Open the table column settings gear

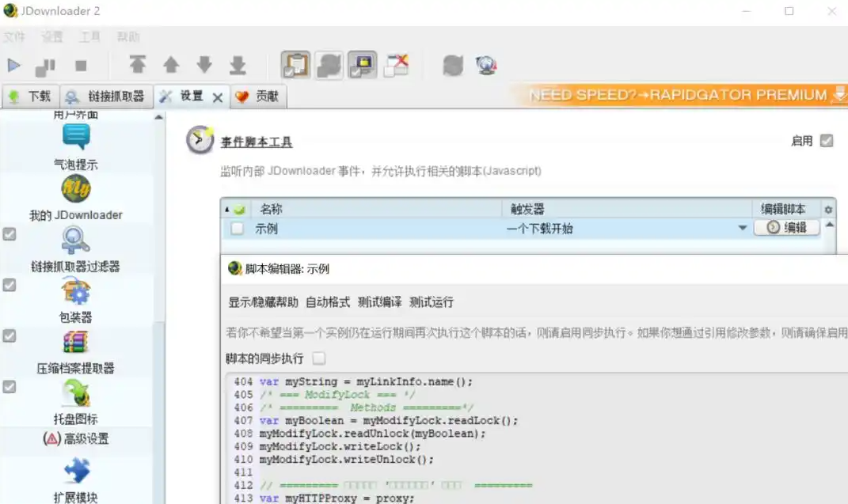pyautogui.click(x=828, y=210)
